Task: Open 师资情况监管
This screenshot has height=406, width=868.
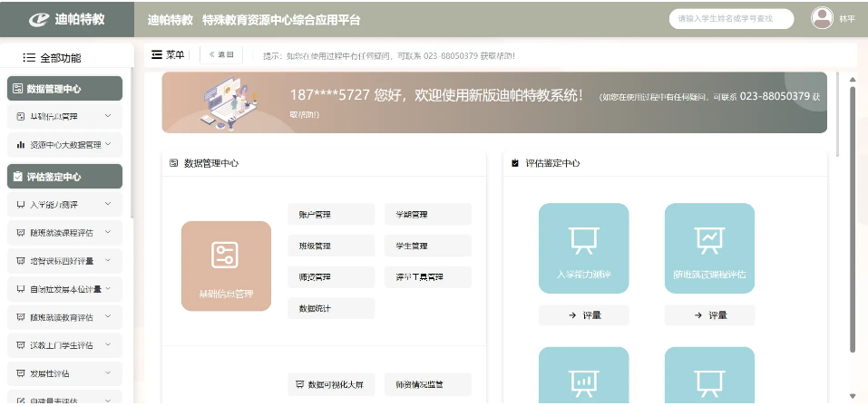Action: click(428, 384)
